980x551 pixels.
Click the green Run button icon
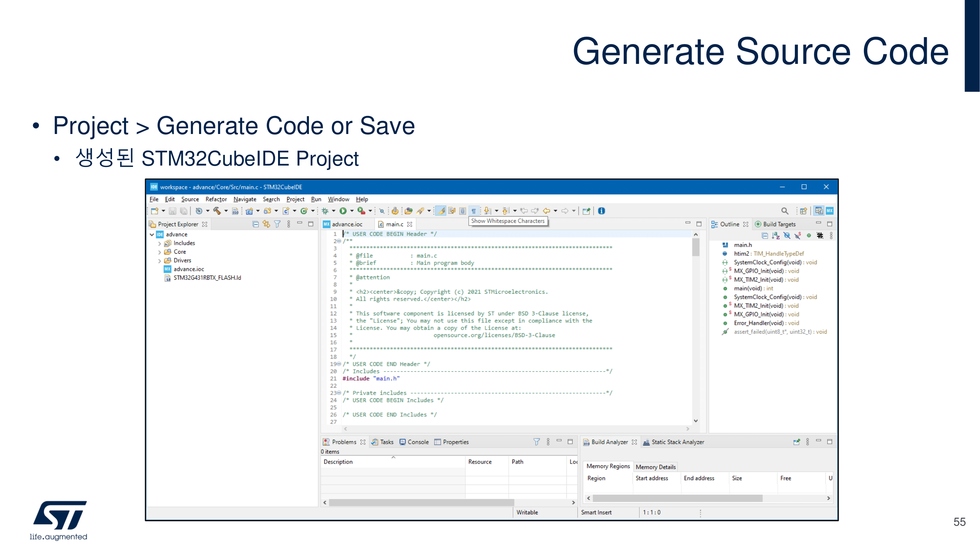[x=343, y=211]
